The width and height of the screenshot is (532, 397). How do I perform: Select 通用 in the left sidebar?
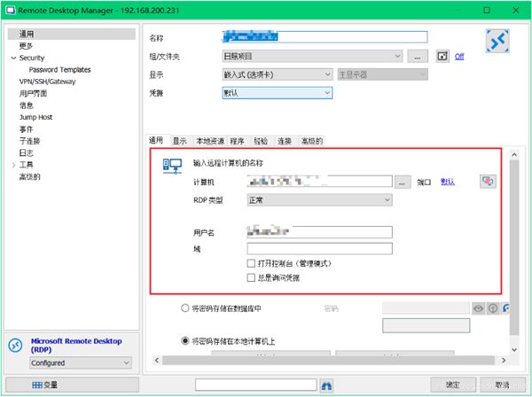pyautogui.click(x=72, y=34)
